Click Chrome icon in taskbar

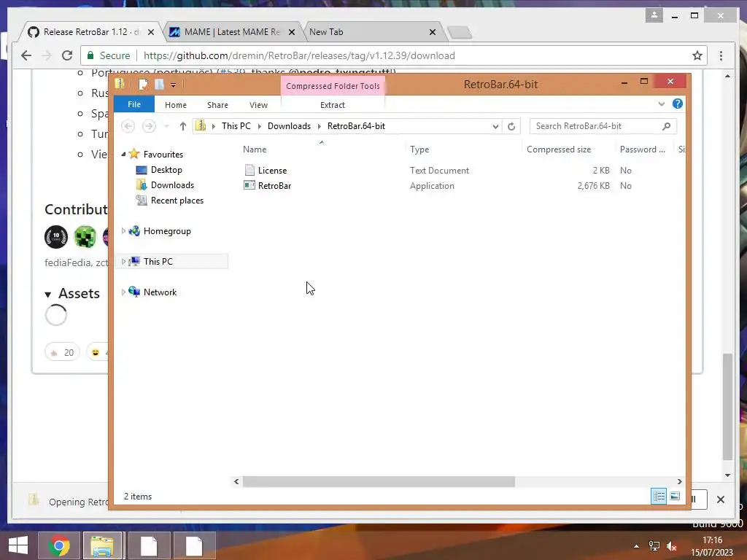pyautogui.click(x=59, y=545)
